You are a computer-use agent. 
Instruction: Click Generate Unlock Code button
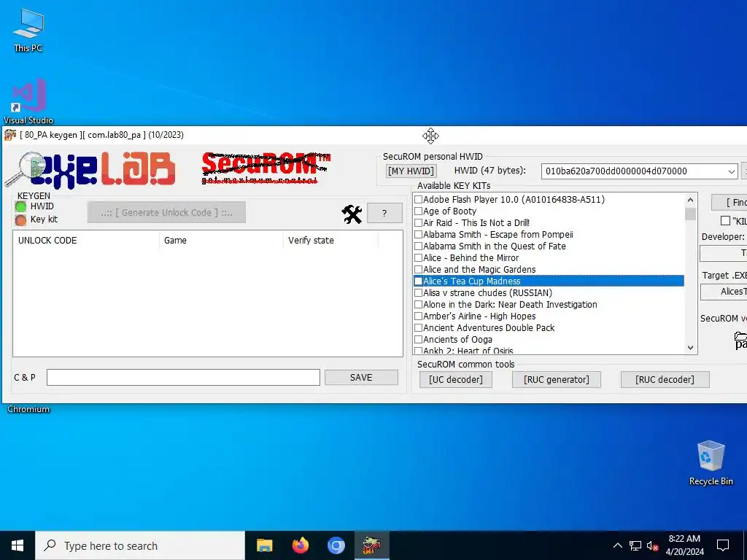pos(167,212)
